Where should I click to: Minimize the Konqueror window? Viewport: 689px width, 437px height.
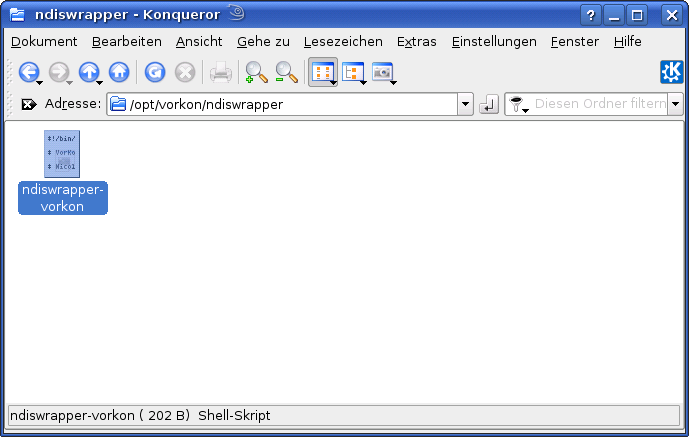[614, 15]
